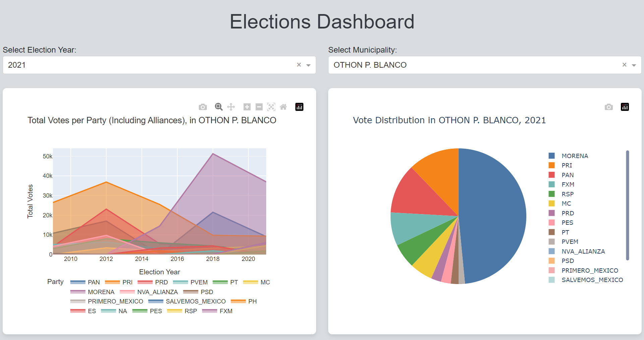This screenshot has height=340, width=644.
Task: Toggle PAN slice in pie chart legend
Action: [568, 175]
